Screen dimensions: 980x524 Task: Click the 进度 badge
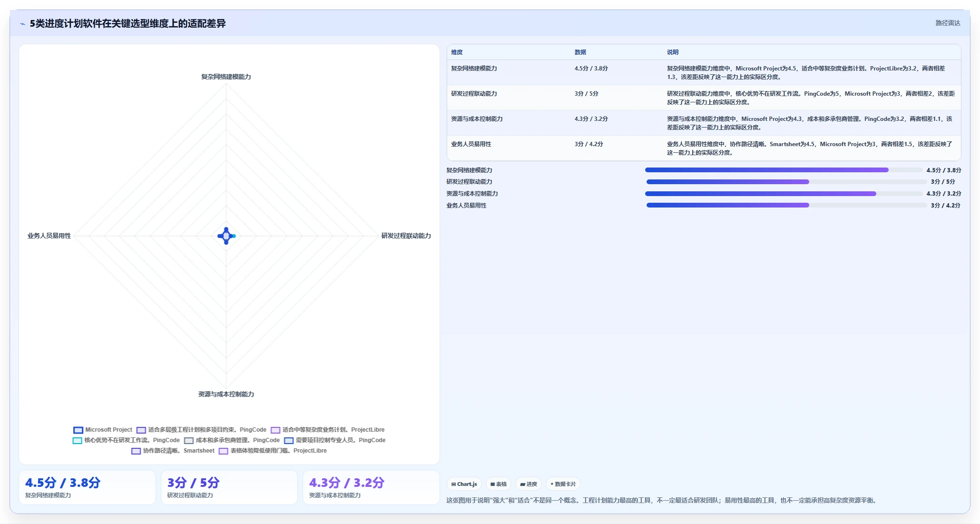pyautogui.click(x=529, y=484)
